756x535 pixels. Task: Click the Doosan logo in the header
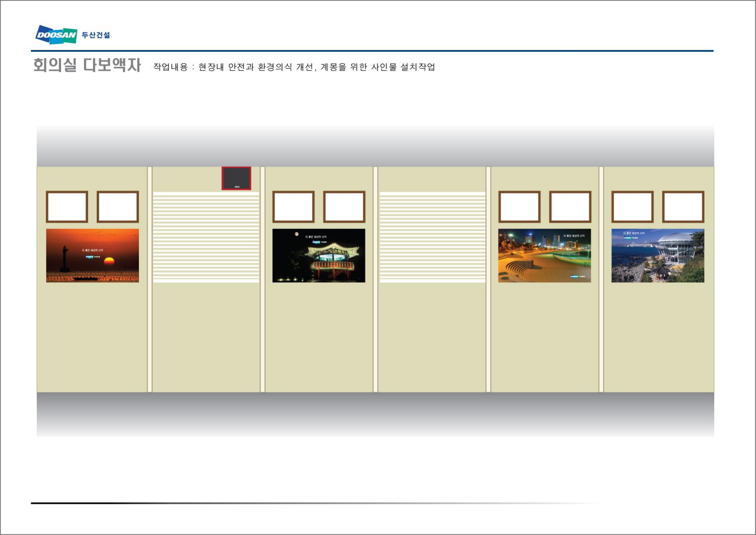pyautogui.click(x=56, y=35)
